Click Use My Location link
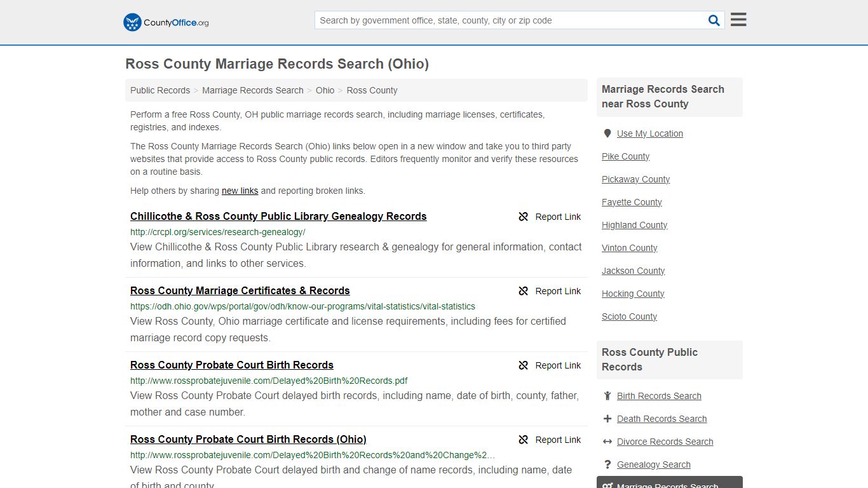This screenshot has height=488, width=868. point(650,133)
